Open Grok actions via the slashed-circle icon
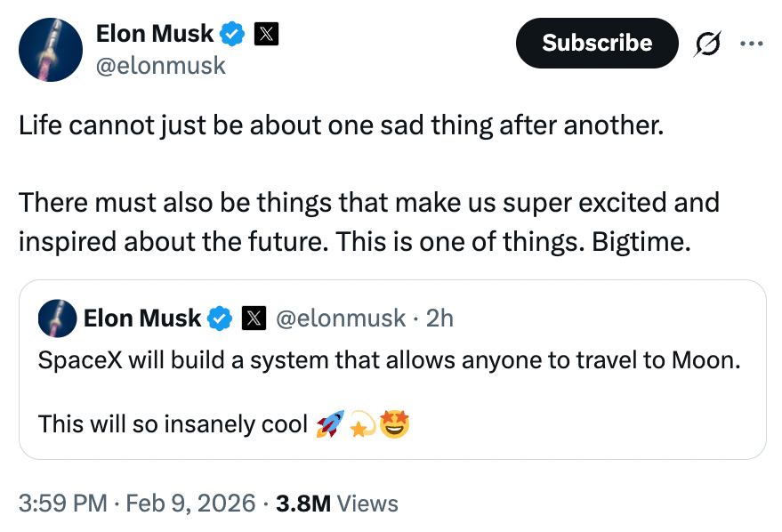Viewport: 782px width, 532px height. (x=709, y=43)
